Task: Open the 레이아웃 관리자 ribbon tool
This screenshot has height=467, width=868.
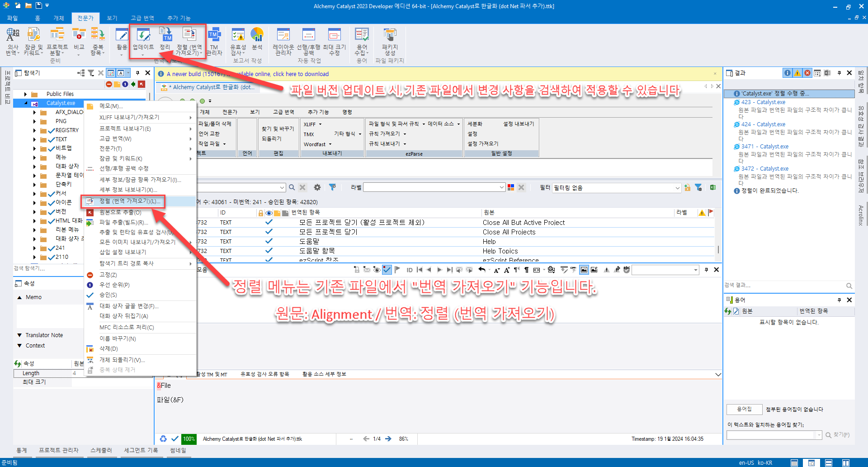Action: tap(283, 41)
